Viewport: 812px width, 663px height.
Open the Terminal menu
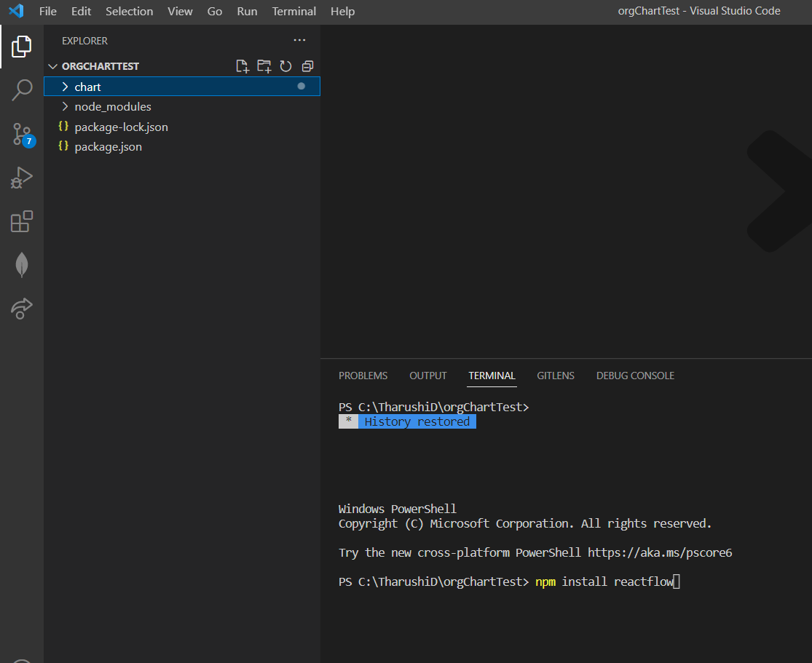(x=293, y=12)
